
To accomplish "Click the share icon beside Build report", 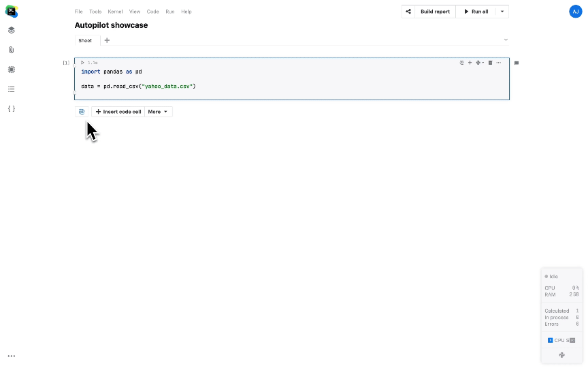I will pos(408,12).
